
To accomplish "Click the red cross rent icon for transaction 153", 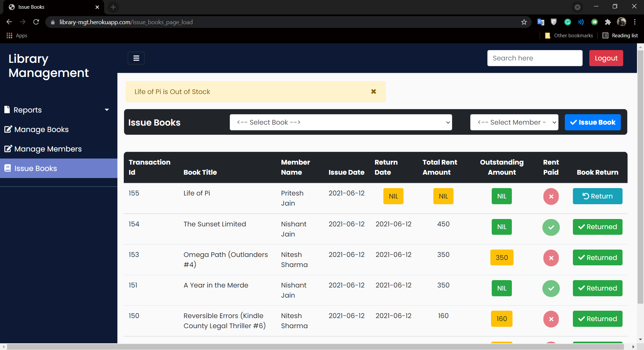I will [551, 258].
